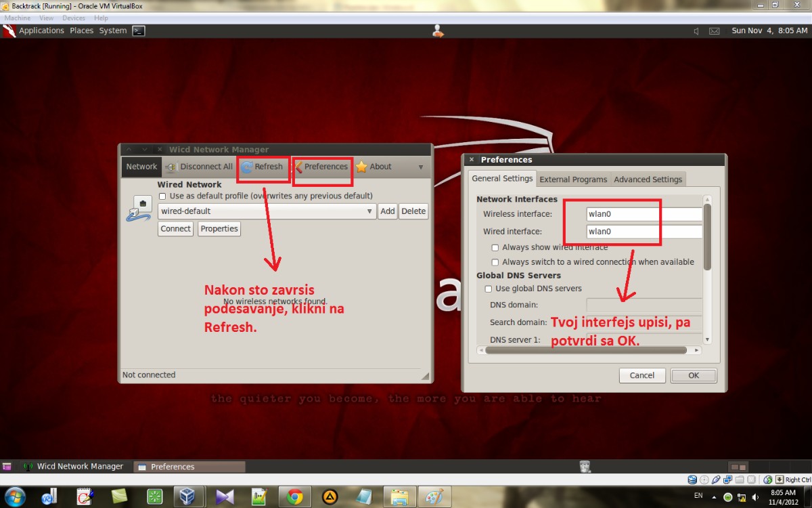This screenshot has width=812, height=508.
Task: Click the mail envelope icon in panel
Action: (x=715, y=31)
